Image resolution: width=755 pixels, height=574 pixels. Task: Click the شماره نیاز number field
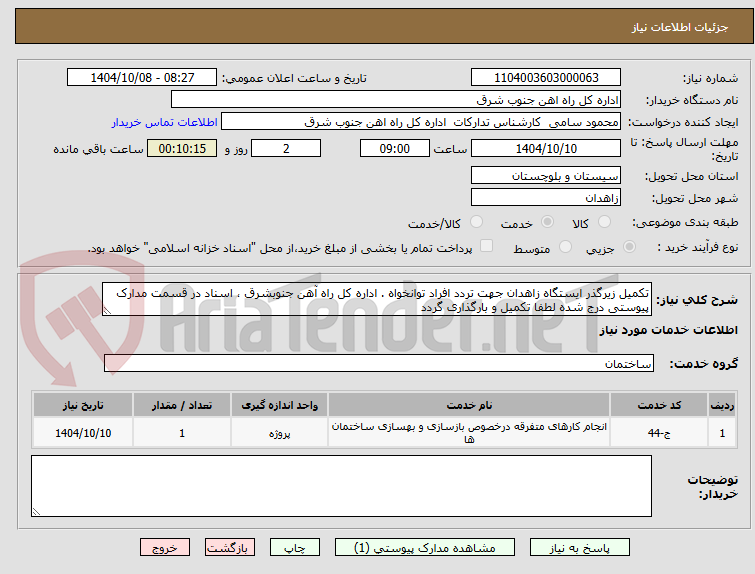pos(546,78)
